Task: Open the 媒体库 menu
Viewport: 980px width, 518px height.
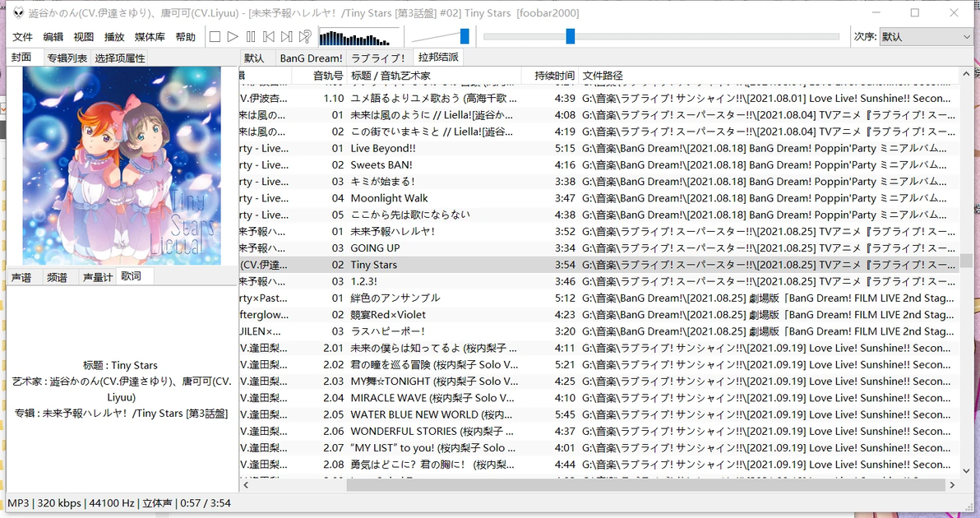Action: click(x=150, y=37)
